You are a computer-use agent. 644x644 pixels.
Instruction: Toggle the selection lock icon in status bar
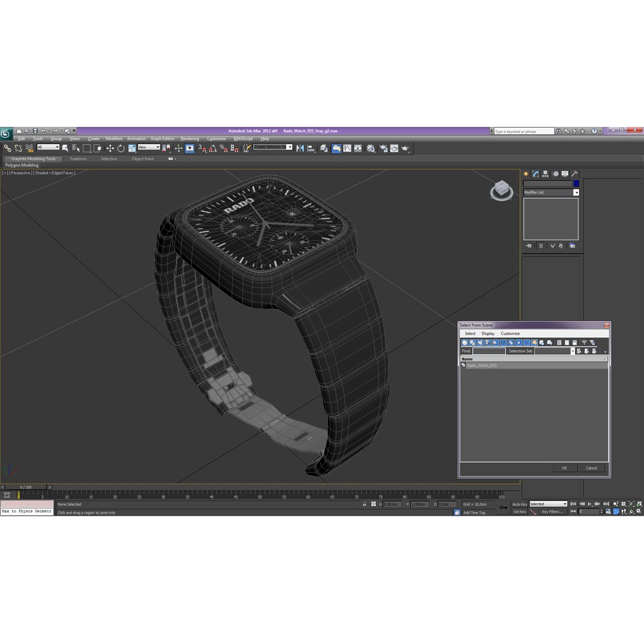coord(364,504)
